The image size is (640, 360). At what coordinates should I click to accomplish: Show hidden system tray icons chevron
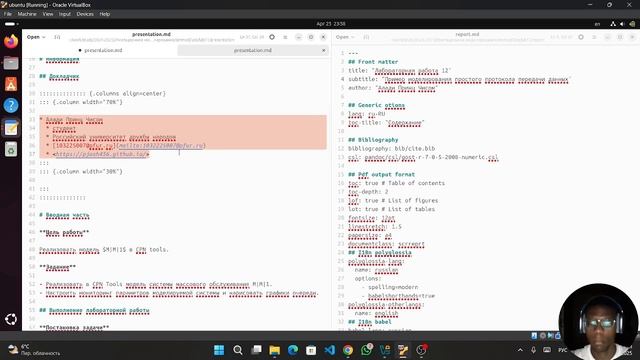click(520, 350)
